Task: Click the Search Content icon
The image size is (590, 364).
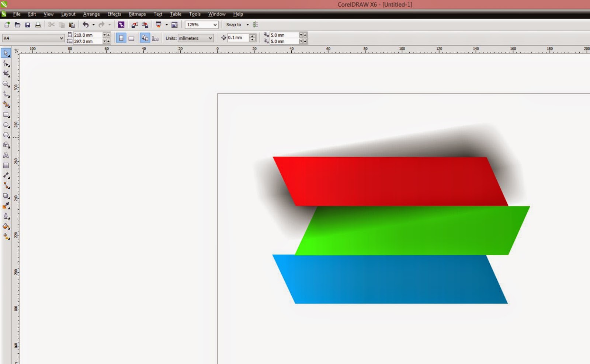Action: click(121, 25)
